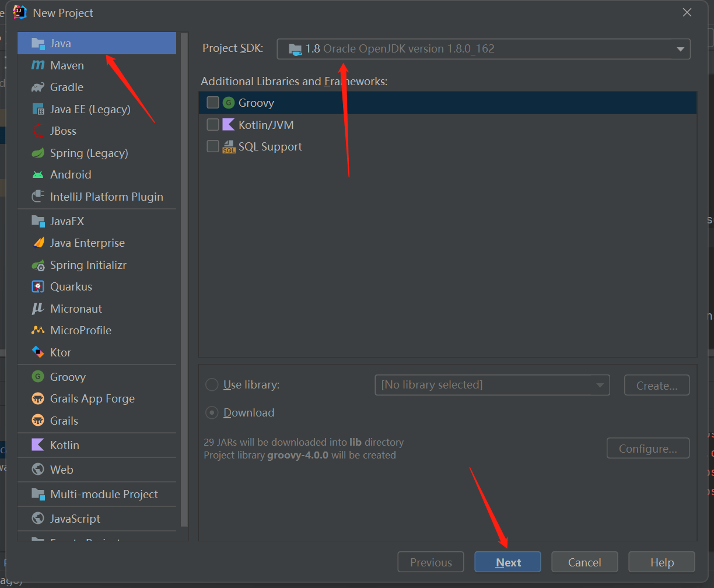Click the Android robot icon
Viewport: 714px width, 588px height.
click(x=38, y=174)
